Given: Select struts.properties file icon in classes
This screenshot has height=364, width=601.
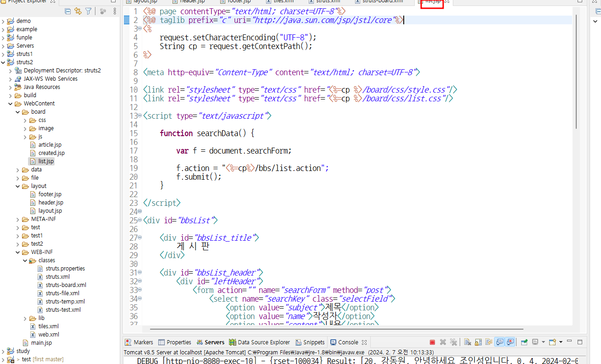Looking at the screenshot, I should point(40,269).
